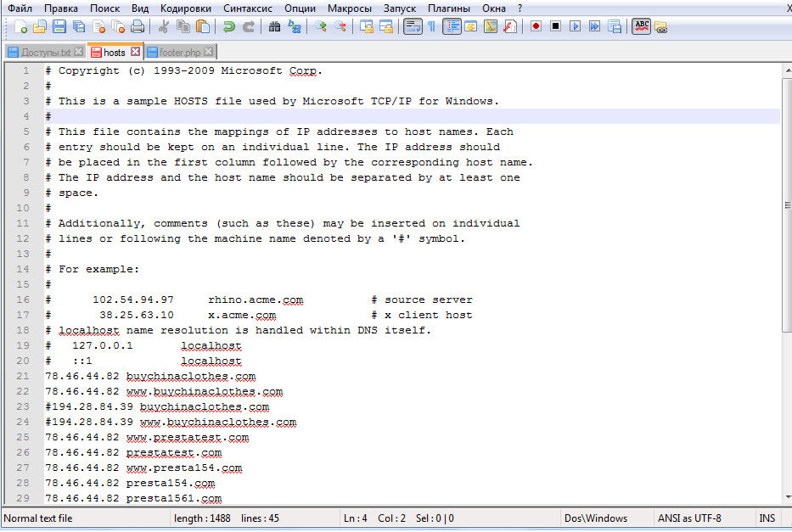
Task: Open the Файл menu
Action: (x=20, y=8)
